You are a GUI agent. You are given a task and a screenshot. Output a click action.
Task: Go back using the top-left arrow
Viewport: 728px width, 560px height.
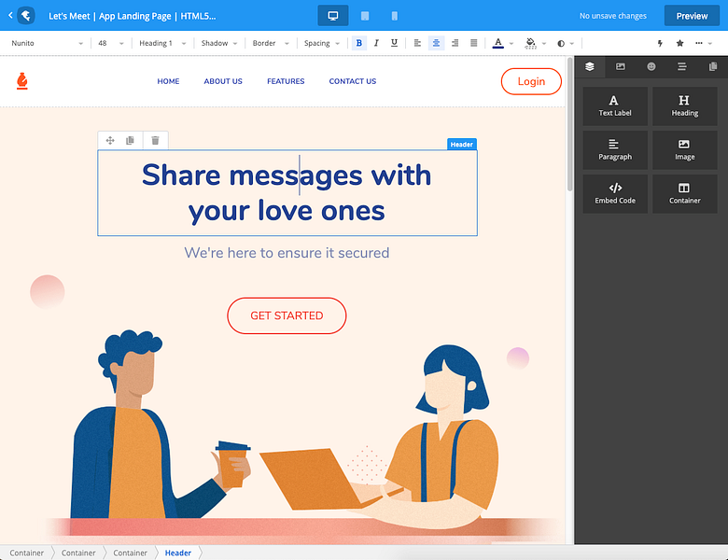coord(10,15)
